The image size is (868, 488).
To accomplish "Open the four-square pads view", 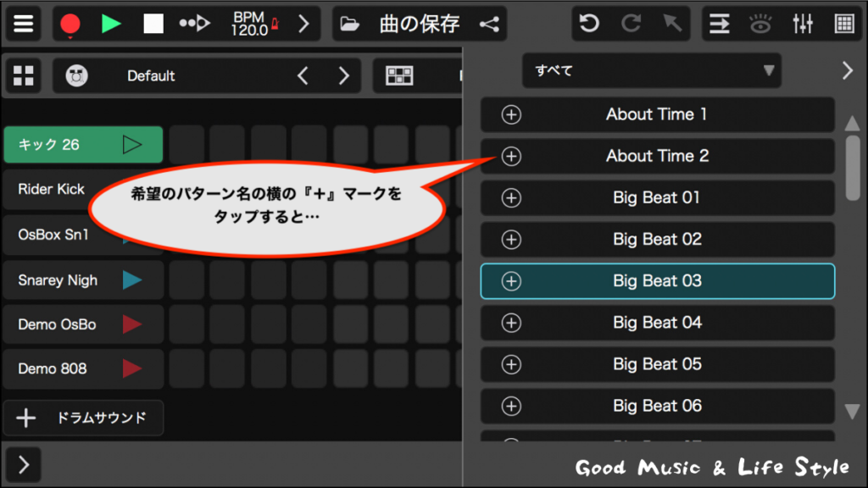I will [23, 75].
